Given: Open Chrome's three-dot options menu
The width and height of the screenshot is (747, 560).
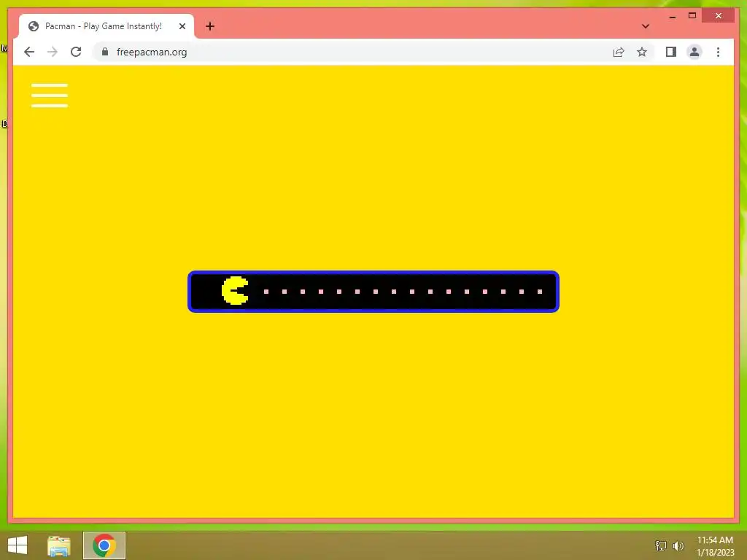Looking at the screenshot, I should pyautogui.click(x=718, y=52).
